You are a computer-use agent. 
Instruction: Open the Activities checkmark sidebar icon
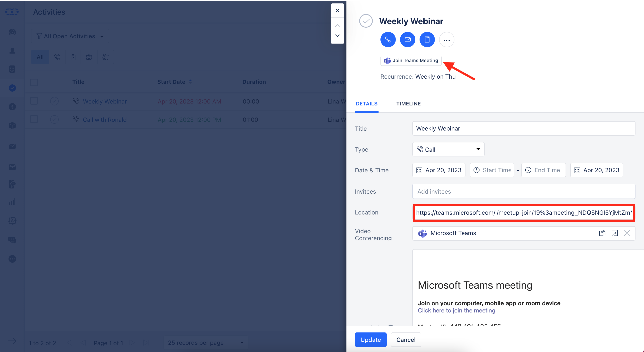tap(12, 88)
